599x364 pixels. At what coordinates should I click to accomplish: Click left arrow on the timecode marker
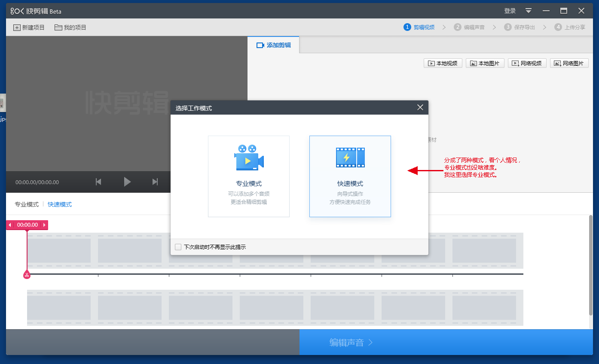pos(10,225)
